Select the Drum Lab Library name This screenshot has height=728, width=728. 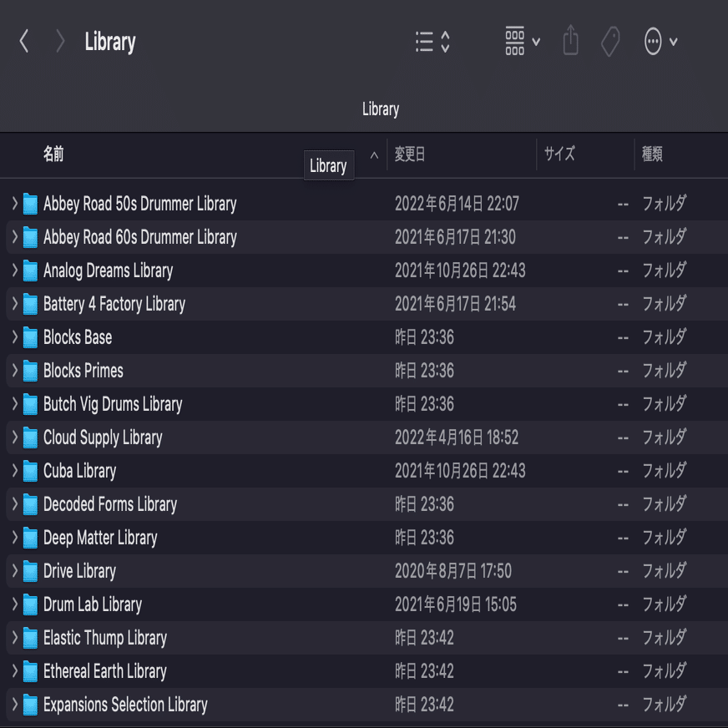click(93, 605)
